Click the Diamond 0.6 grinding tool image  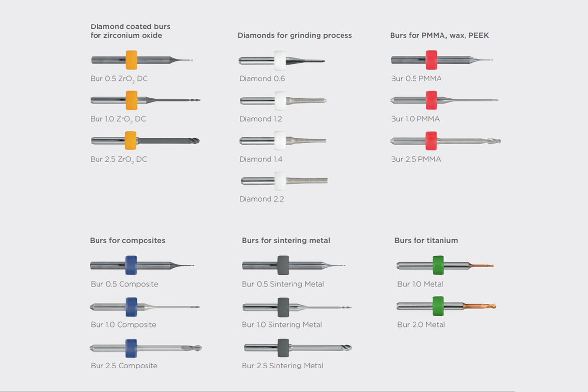coord(282,61)
